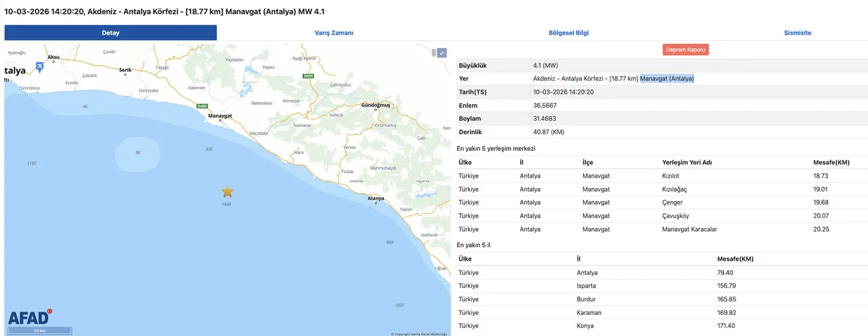
Task: Click the 20 km map scale bar
Action: [x=40, y=331]
